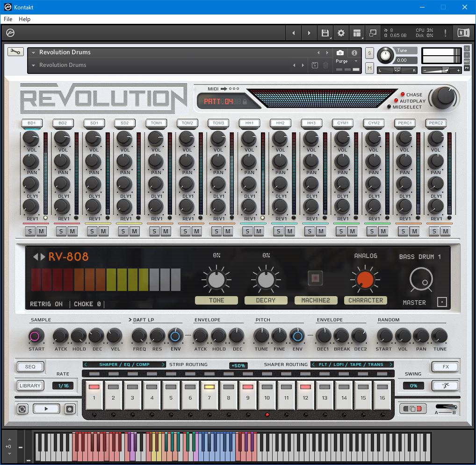Toggle the AUTOPLAY option
The width and height of the screenshot is (476, 465).
(396, 101)
